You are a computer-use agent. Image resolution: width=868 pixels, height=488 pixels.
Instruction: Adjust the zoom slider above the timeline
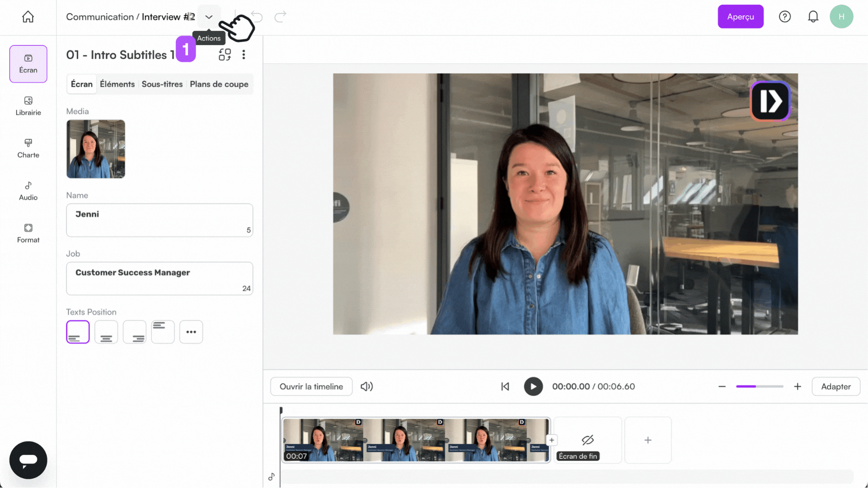[x=759, y=386]
